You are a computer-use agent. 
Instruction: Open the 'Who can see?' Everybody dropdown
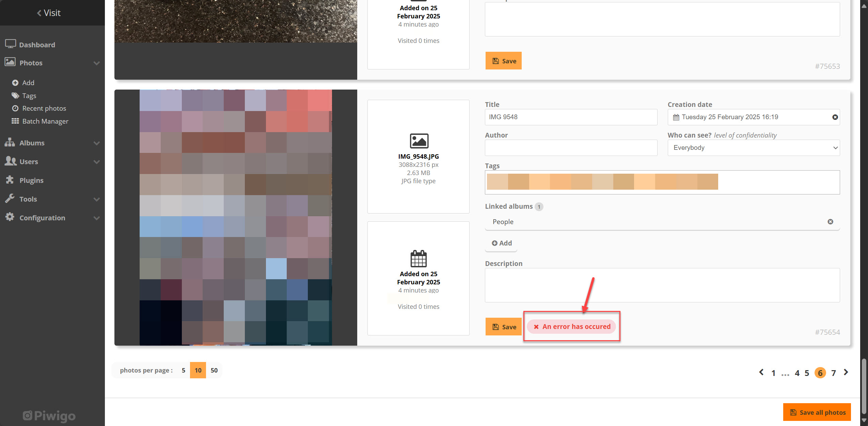point(753,147)
